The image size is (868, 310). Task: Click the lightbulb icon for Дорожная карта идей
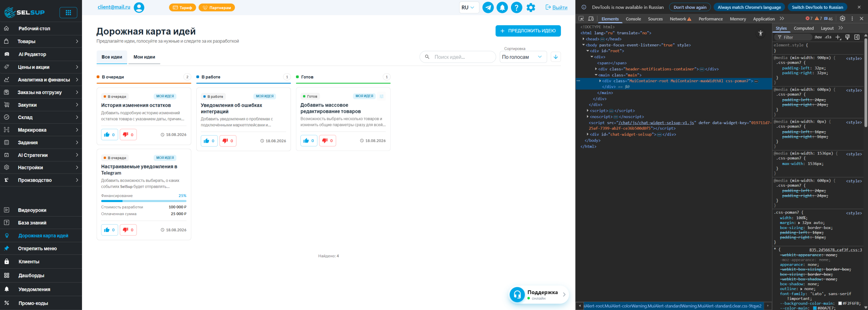pos(6,235)
